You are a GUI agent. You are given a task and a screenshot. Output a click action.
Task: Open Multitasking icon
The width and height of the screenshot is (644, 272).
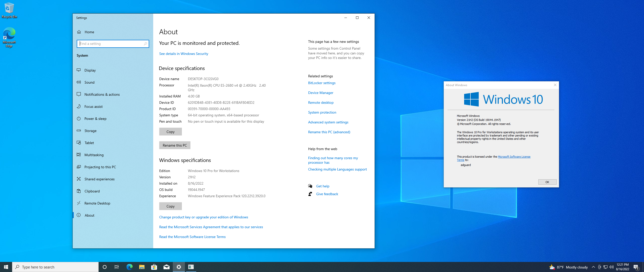pos(79,155)
